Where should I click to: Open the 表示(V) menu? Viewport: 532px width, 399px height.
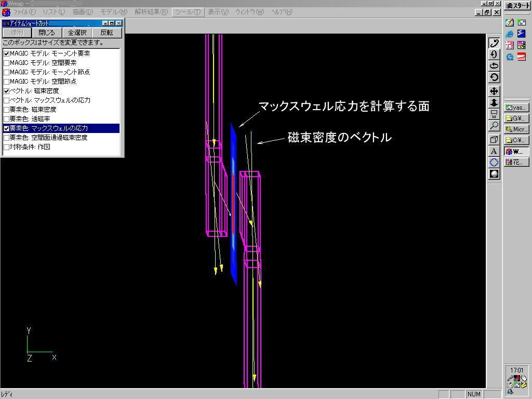[x=218, y=12]
